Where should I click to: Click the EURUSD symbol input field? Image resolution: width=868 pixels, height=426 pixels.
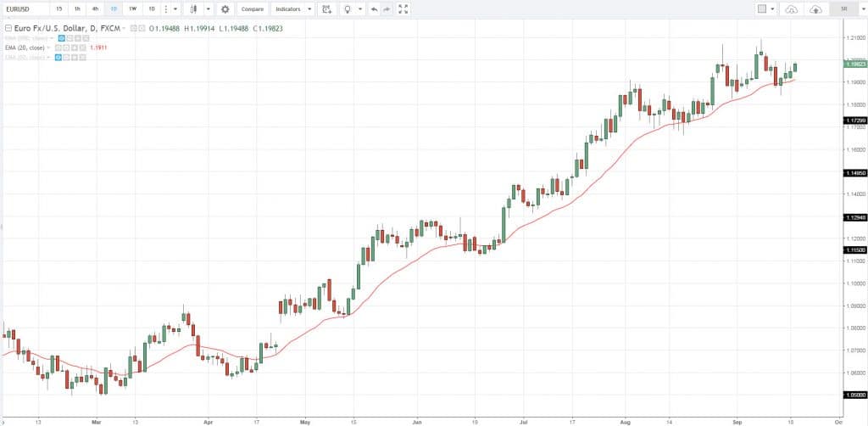(22, 9)
